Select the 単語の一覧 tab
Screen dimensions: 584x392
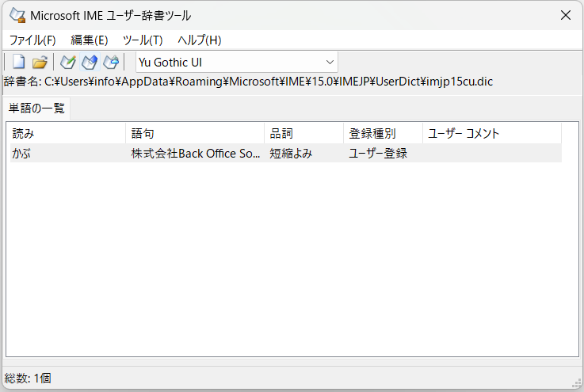[x=36, y=108]
